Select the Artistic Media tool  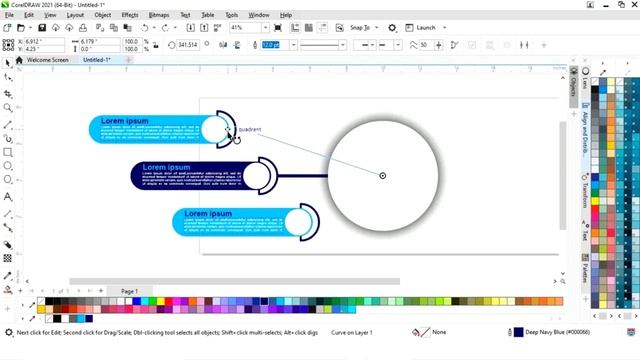7,138
